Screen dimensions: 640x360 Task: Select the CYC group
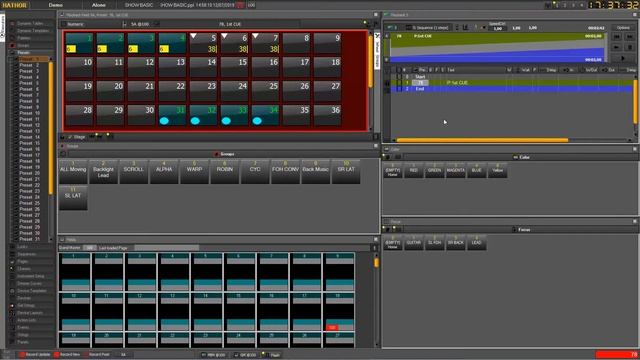(x=255, y=171)
